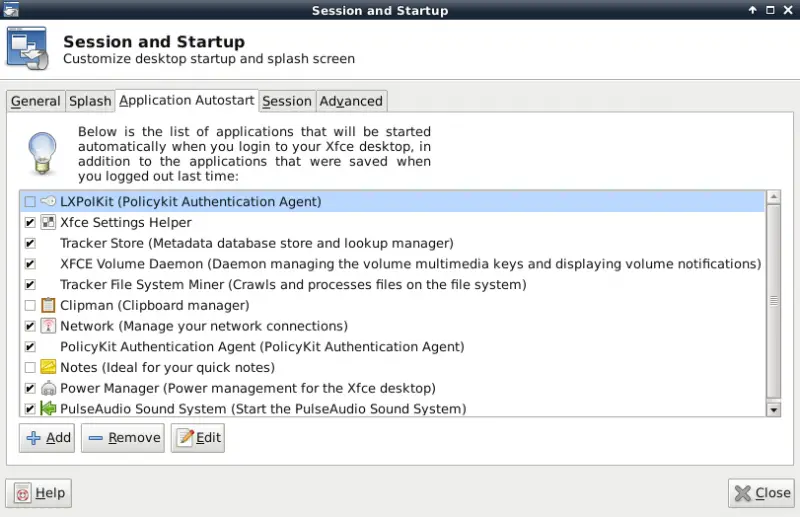Uncheck XFCE Volume Daemon checkbox

30,264
